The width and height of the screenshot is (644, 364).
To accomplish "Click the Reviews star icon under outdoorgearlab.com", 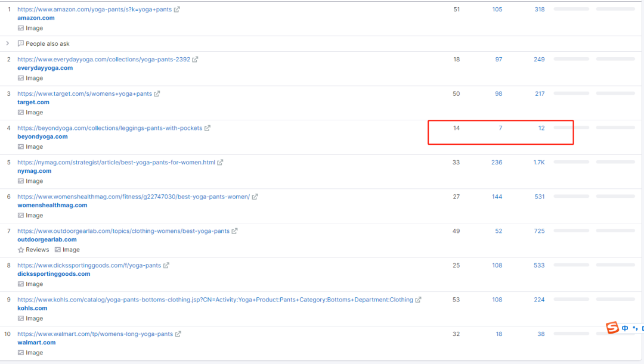I will tap(21, 250).
